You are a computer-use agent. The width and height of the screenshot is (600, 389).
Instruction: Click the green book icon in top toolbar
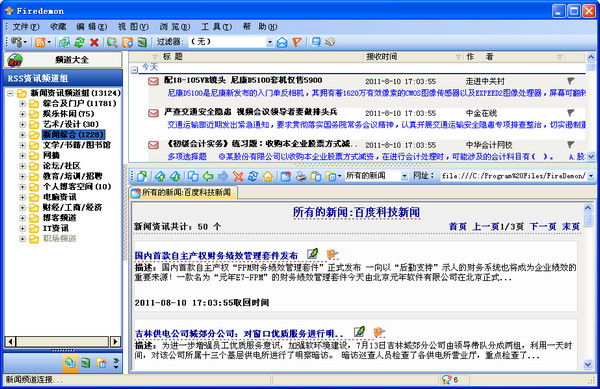click(x=142, y=42)
